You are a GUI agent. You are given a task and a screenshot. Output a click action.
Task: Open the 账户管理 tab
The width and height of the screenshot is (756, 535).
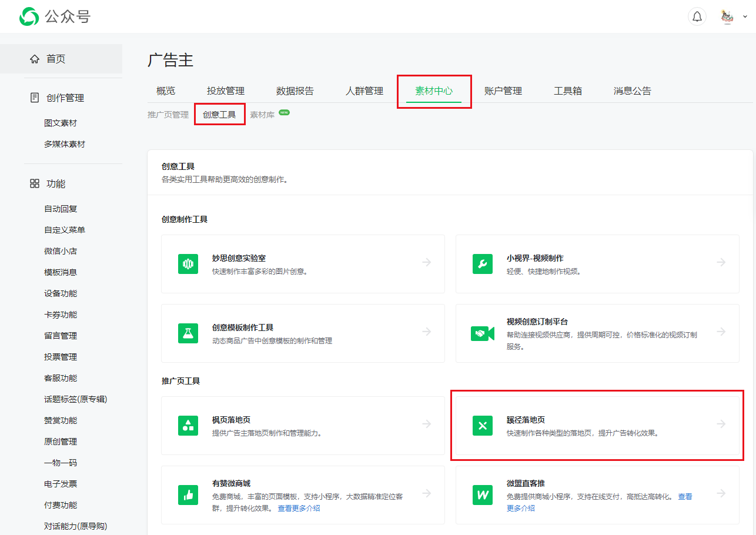(503, 91)
